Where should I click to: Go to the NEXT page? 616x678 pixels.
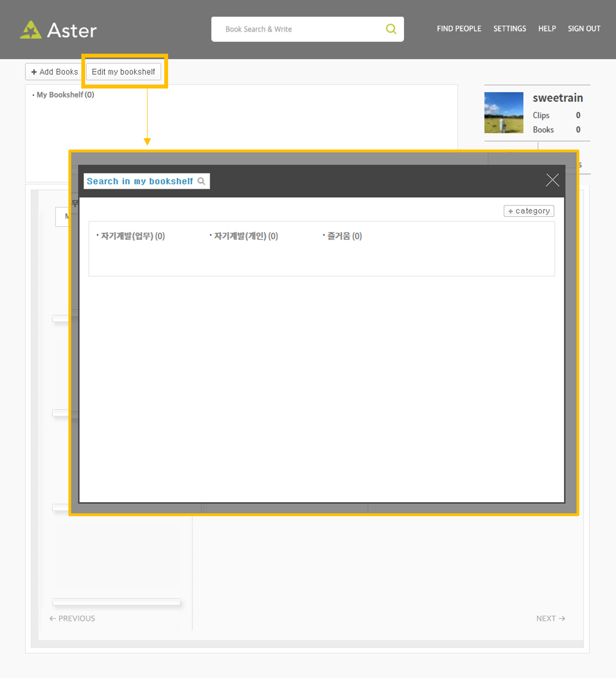550,619
